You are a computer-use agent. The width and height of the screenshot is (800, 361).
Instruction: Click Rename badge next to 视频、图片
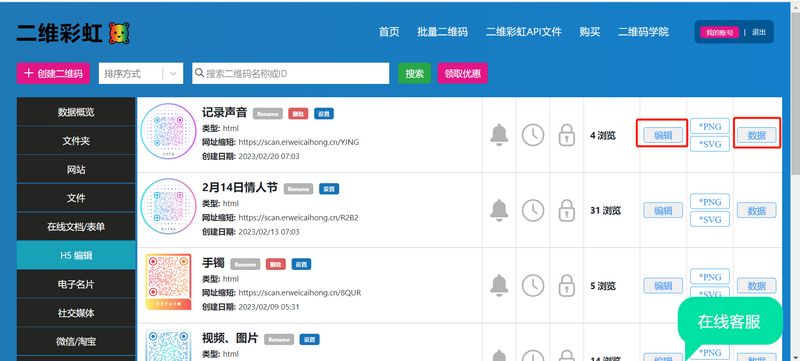(279, 340)
